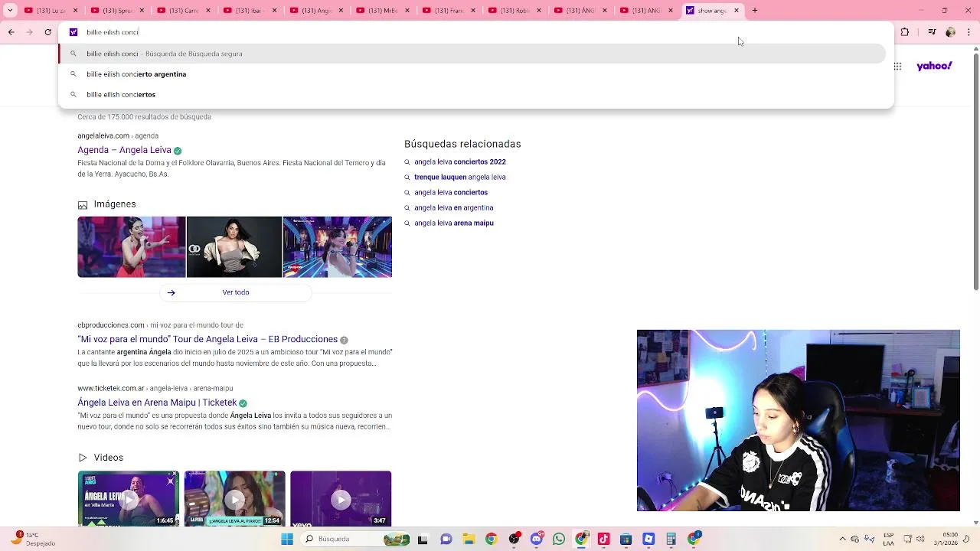
Task: Click the taskbar Búsqueda search box
Action: point(356,539)
